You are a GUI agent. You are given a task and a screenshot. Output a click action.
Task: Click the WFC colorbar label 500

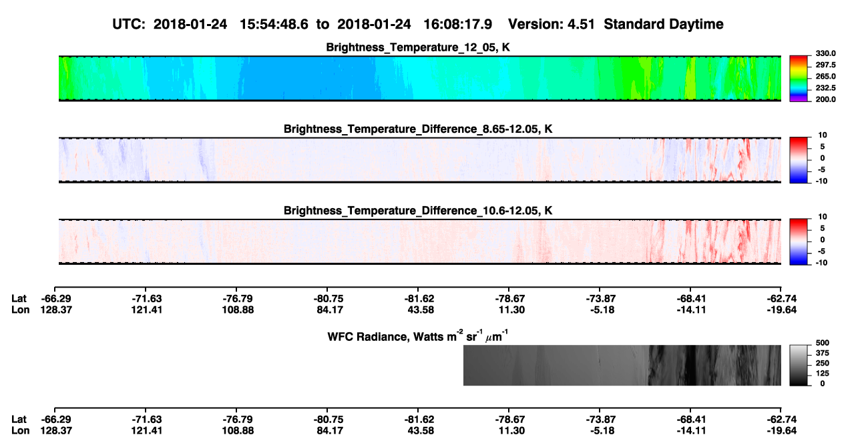(x=823, y=342)
